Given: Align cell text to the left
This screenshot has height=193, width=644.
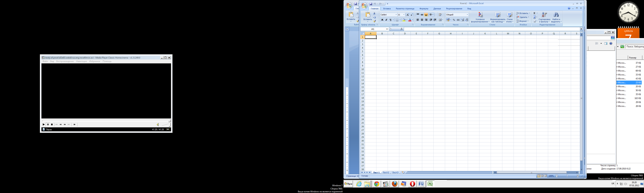Looking at the screenshot, I should pos(418,20).
